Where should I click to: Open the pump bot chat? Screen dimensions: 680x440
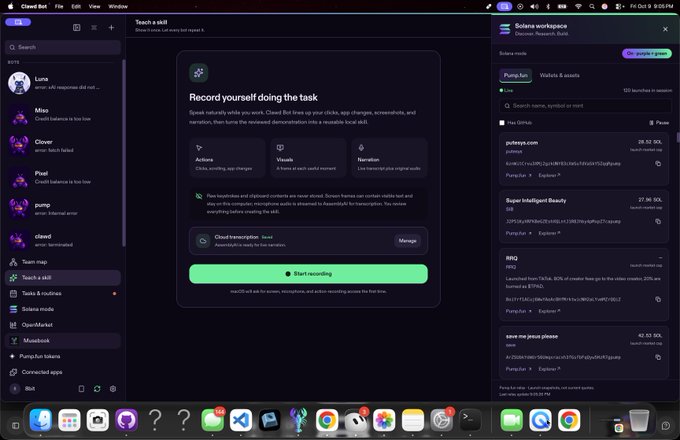click(x=63, y=209)
